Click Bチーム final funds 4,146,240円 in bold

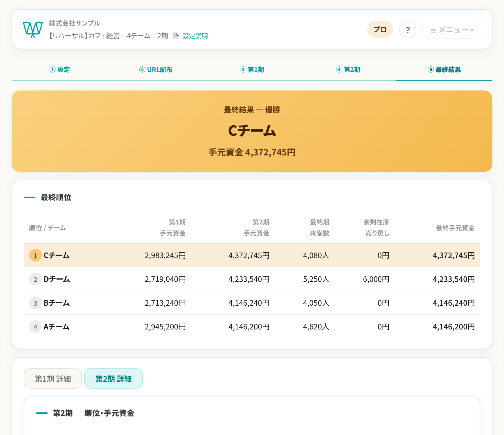coord(454,303)
